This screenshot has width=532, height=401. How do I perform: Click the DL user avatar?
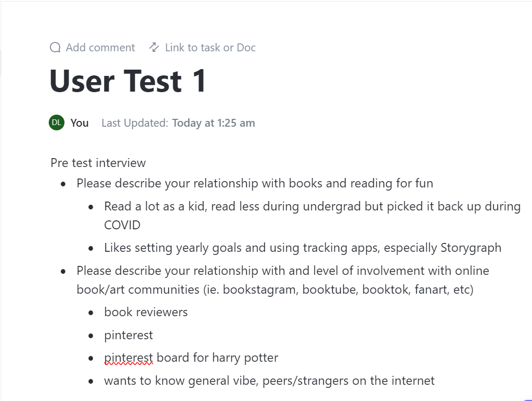click(57, 122)
